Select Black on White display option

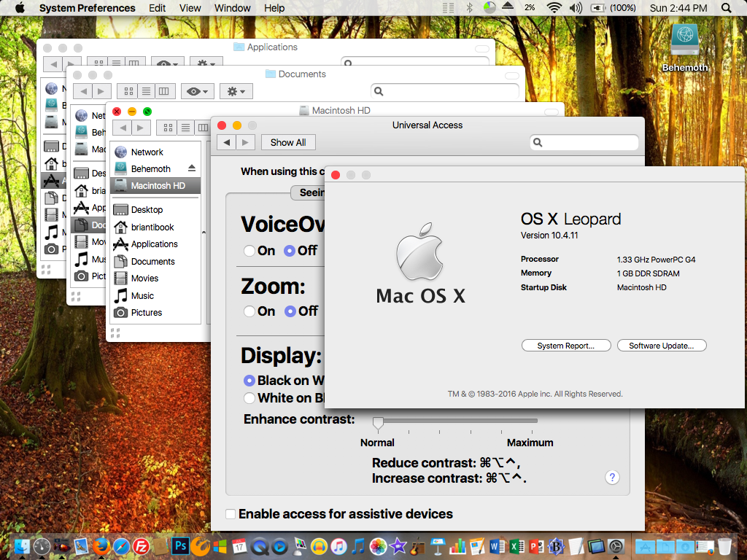click(x=249, y=381)
